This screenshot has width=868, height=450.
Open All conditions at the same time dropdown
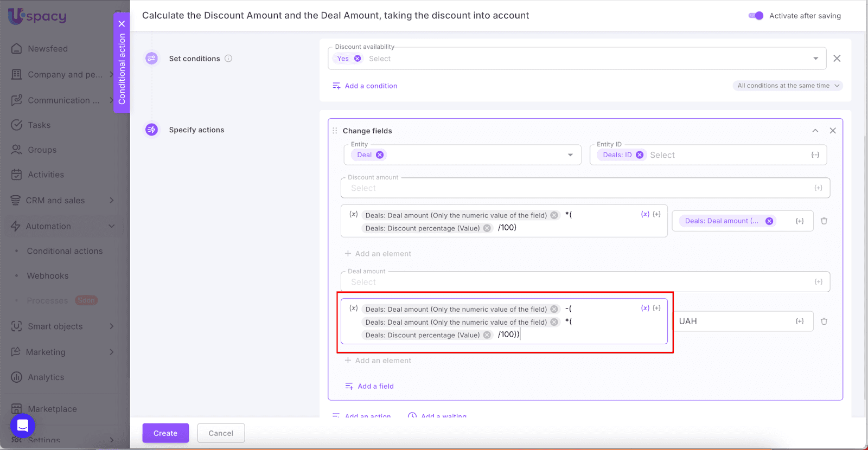pyautogui.click(x=788, y=86)
